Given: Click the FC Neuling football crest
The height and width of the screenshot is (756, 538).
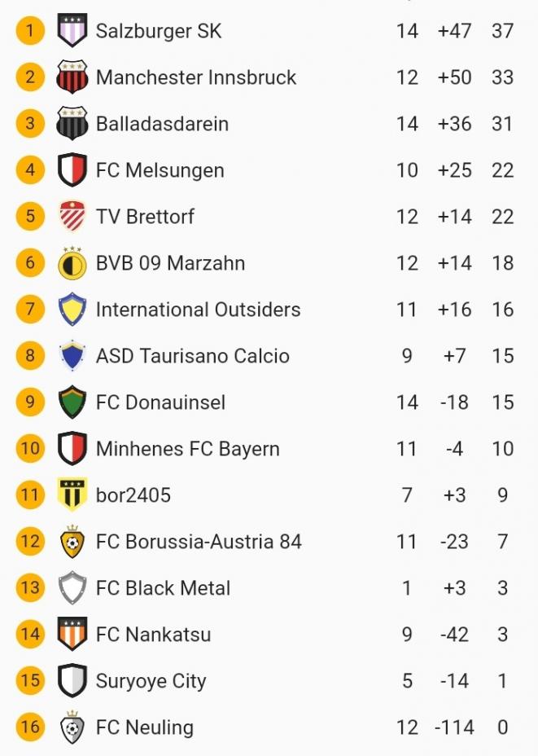Looking at the screenshot, I should click(72, 727).
